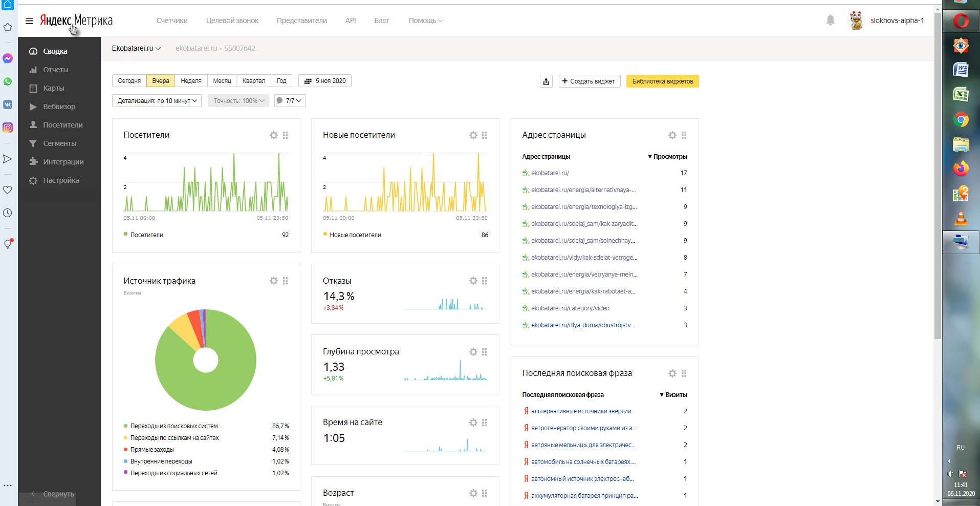980x506 pixels.
Task: Expand the Детализация: по 10 минут dropdown
Action: 157,101
